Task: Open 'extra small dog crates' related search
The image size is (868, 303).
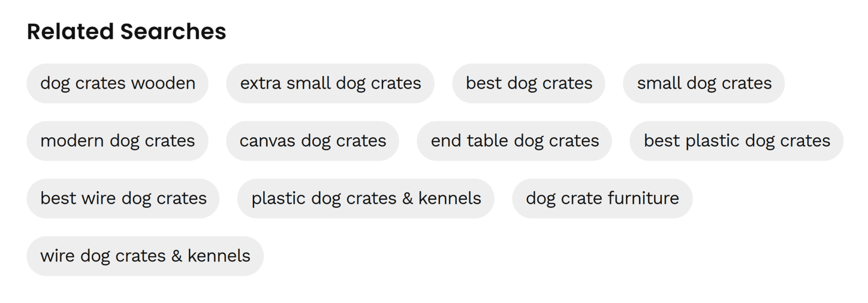Action: (x=330, y=84)
